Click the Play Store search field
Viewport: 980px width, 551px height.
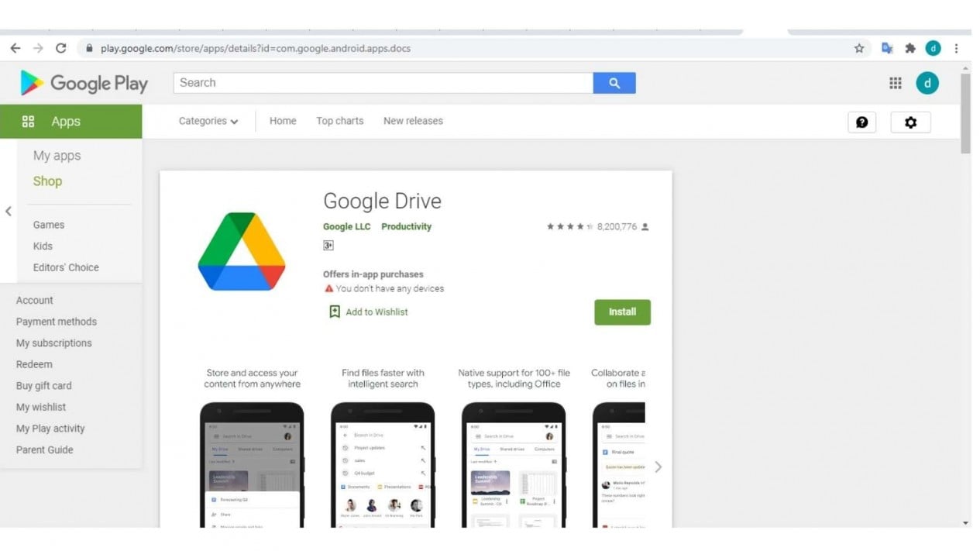[383, 83]
